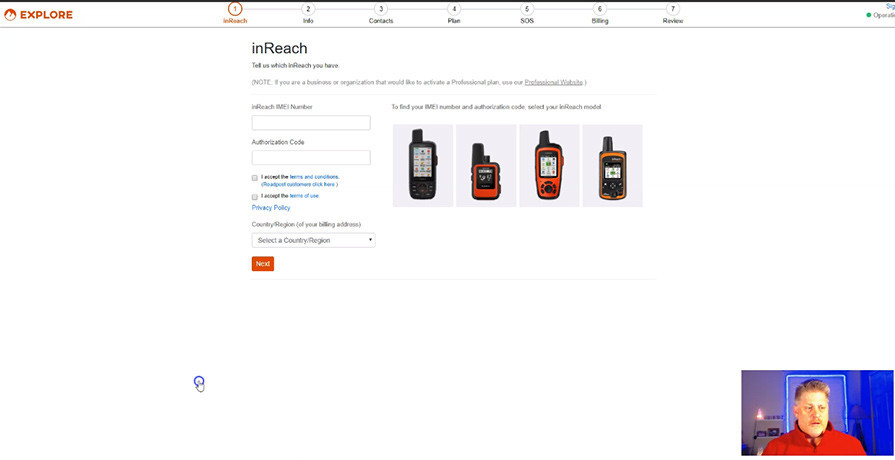Select the step 1 inReach circle

(235, 9)
